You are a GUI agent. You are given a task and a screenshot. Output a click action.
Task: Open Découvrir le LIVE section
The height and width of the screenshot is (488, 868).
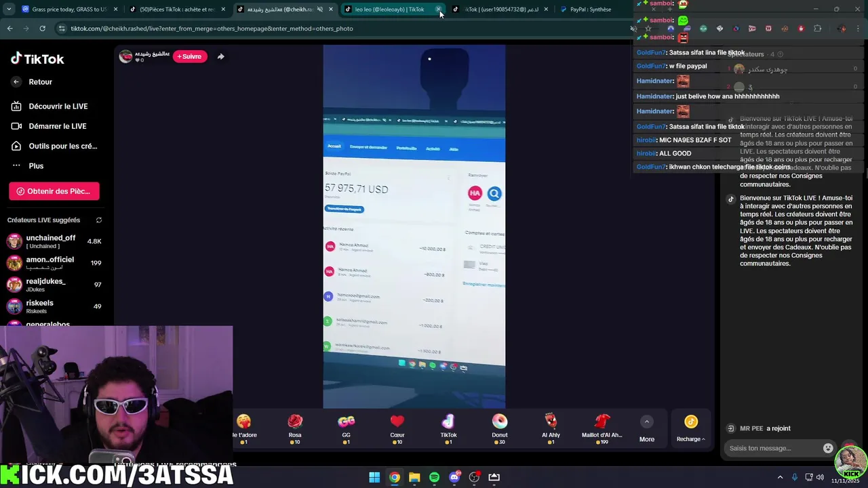(50, 106)
